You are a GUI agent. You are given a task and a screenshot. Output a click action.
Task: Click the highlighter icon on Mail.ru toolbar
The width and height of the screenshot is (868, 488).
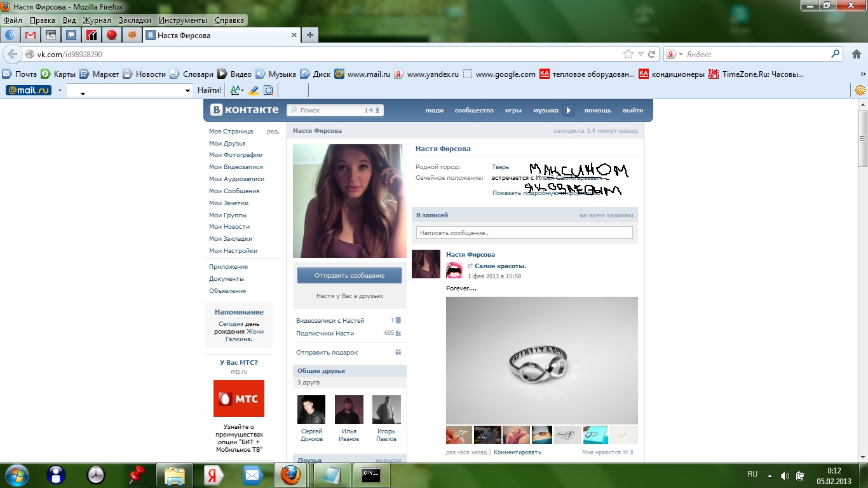click(254, 90)
